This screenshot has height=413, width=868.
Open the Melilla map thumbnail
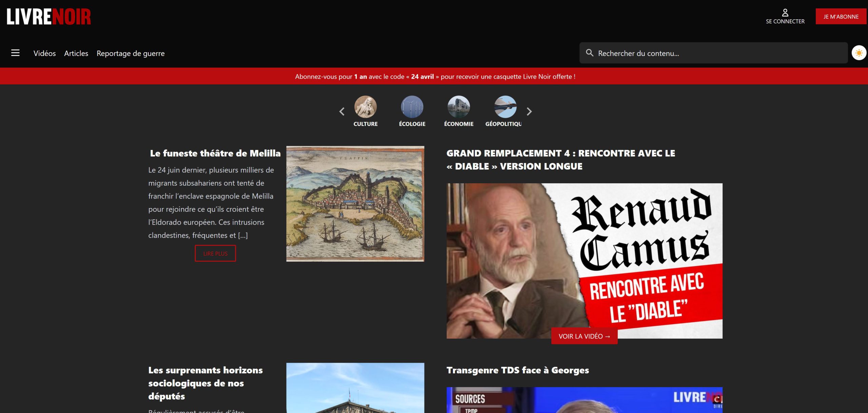355,204
